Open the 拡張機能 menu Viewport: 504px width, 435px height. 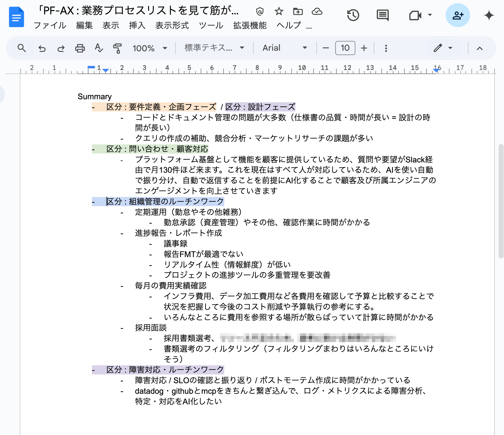pos(250,25)
